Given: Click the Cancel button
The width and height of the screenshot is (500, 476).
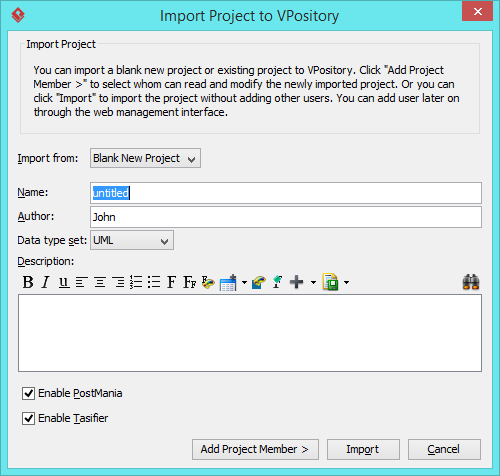Looking at the screenshot, I should point(444,449).
